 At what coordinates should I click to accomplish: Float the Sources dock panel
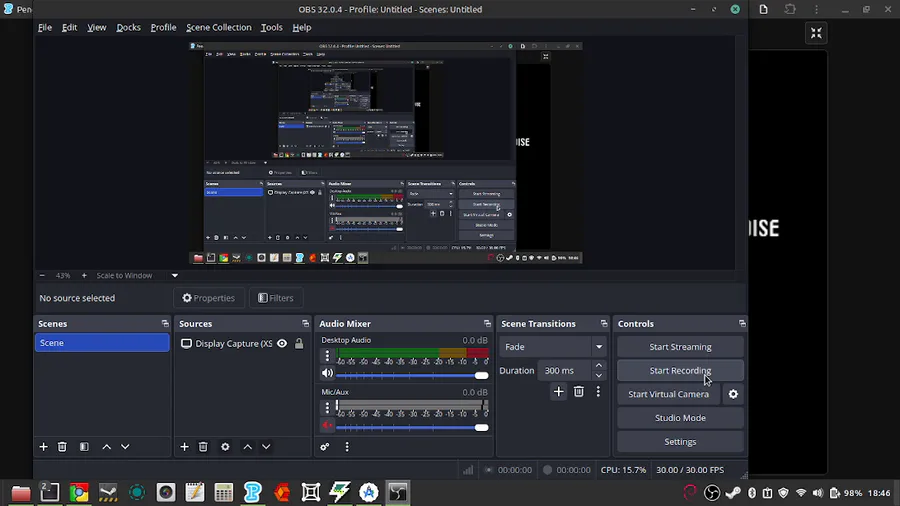click(305, 324)
